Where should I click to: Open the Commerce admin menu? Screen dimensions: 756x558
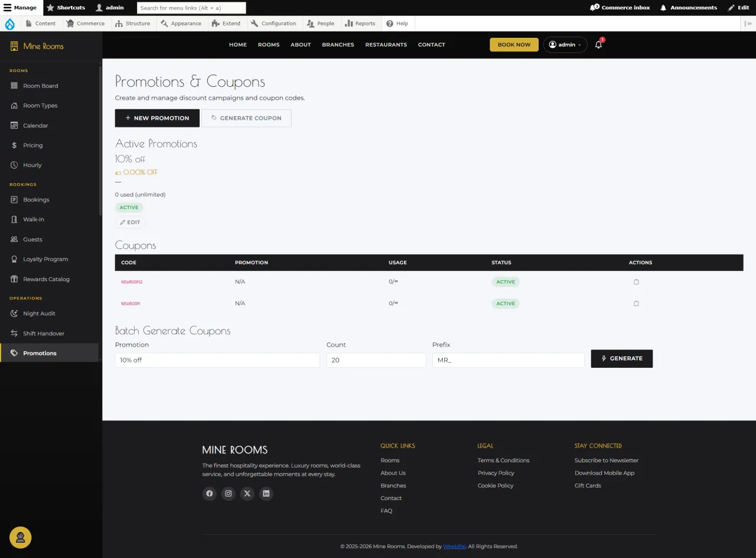86,24
